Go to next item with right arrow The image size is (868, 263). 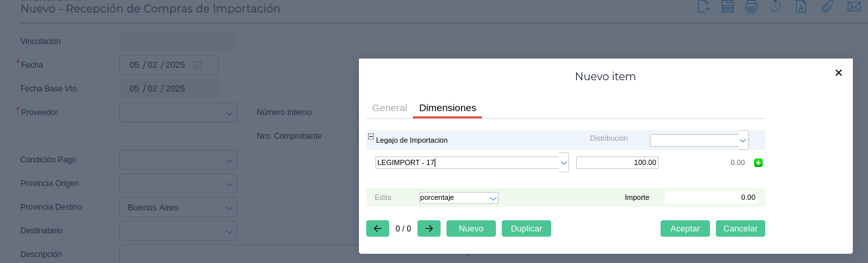(429, 229)
